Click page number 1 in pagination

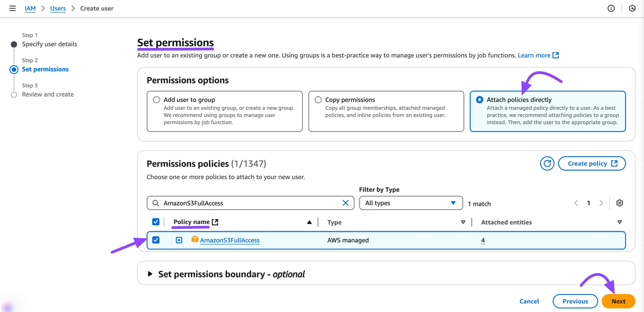(x=589, y=203)
